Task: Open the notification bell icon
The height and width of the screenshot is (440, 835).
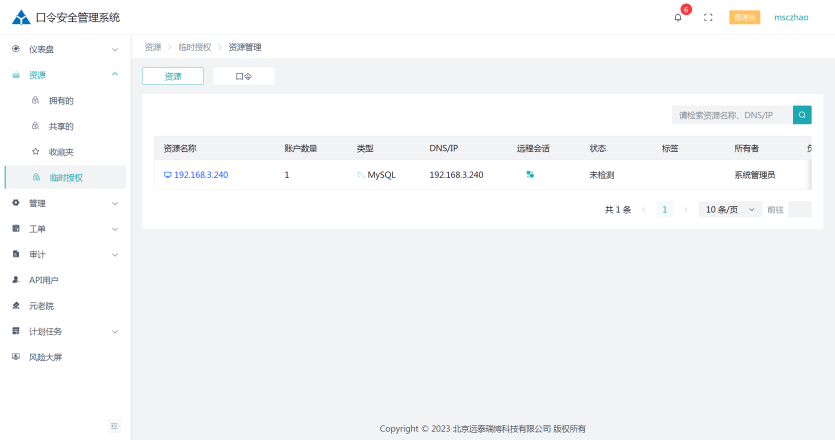Action: pos(678,17)
